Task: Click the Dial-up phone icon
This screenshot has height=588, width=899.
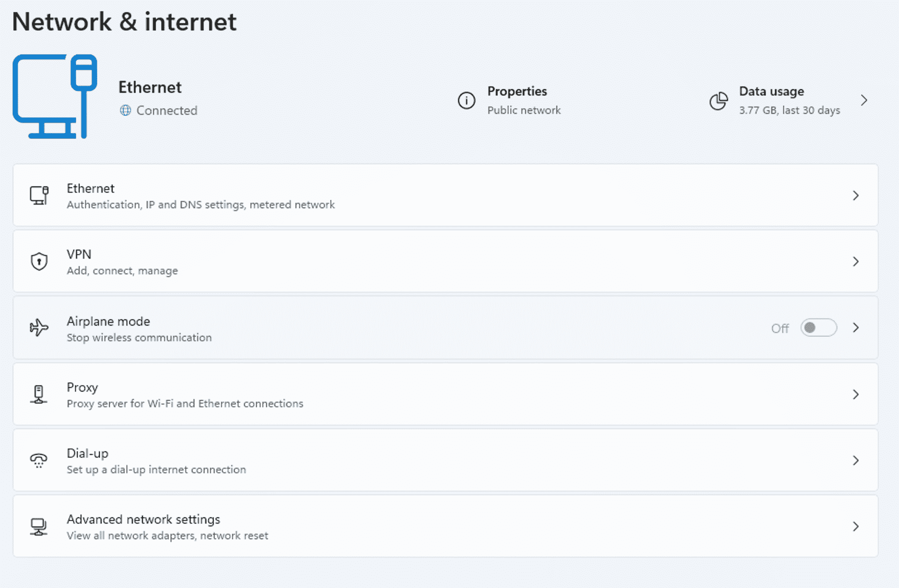Action: coord(39,460)
